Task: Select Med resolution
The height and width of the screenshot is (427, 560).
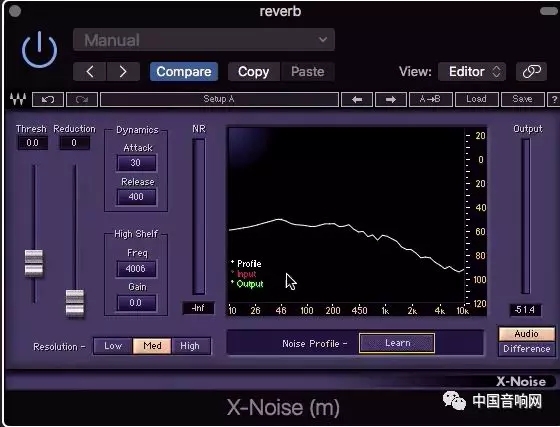Action: (152, 346)
